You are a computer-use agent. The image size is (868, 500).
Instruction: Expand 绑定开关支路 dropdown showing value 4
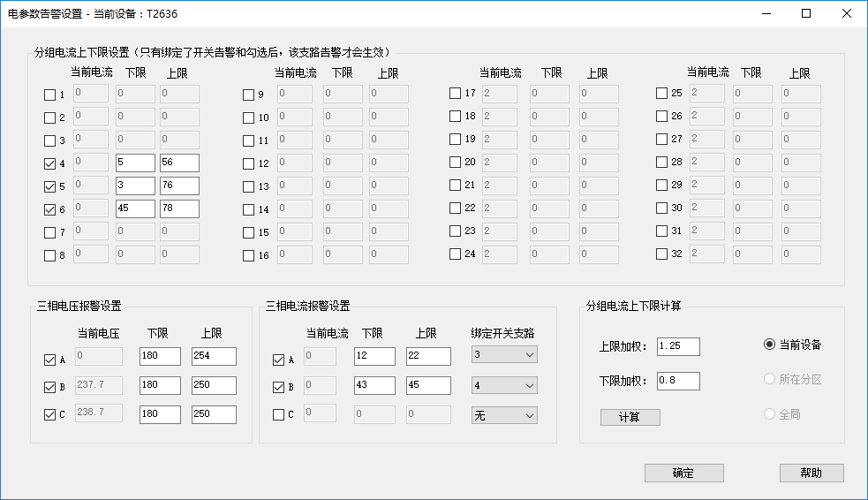[504, 386]
